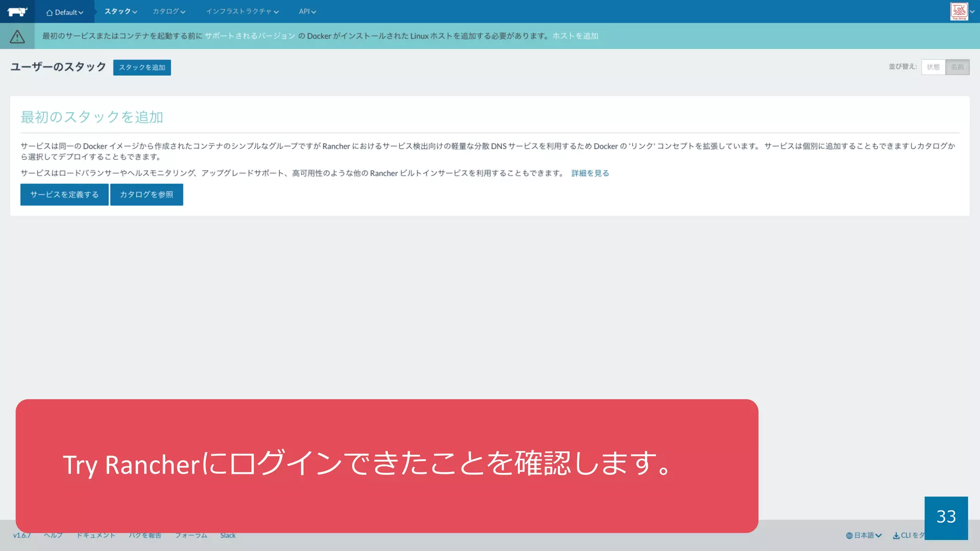980x551 pixels.
Task: Open サポートされるバージョン link
Action: coord(250,36)
